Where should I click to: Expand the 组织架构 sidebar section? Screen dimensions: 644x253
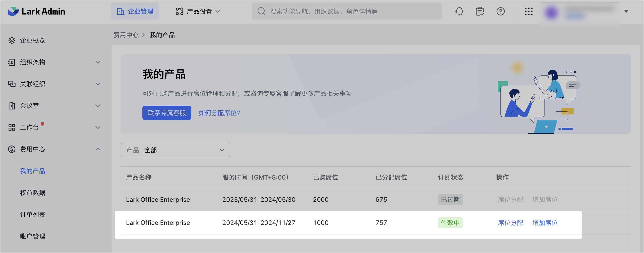click(98, 62)
